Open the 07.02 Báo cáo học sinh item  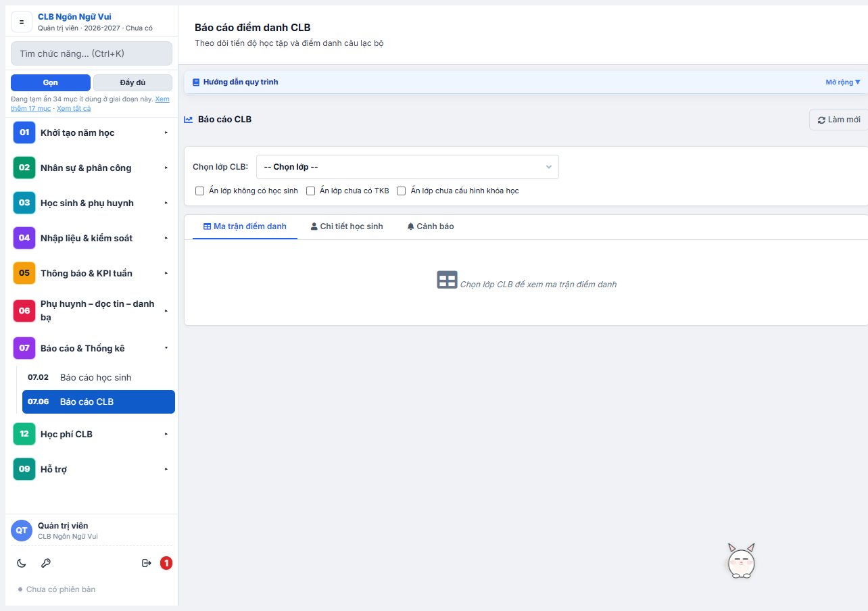pyautogui.click(x=99, y=377)
